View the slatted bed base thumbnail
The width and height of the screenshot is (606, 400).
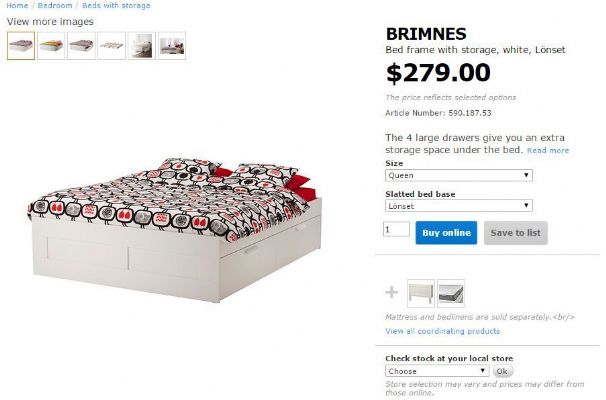[111, 45]
